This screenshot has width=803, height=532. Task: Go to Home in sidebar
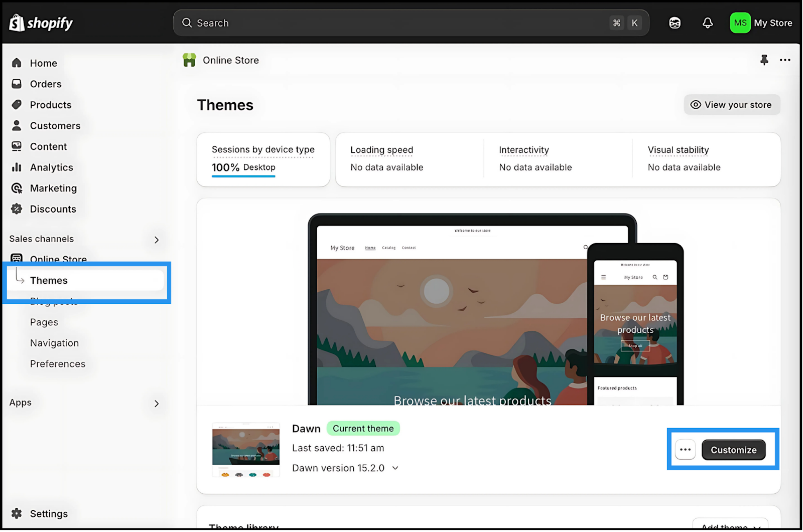(x=43, y=63)
